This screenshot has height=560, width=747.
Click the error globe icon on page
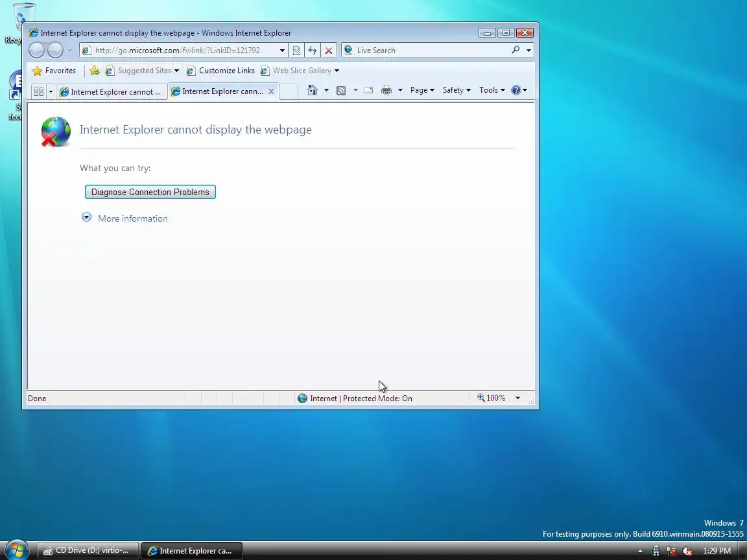55,132
